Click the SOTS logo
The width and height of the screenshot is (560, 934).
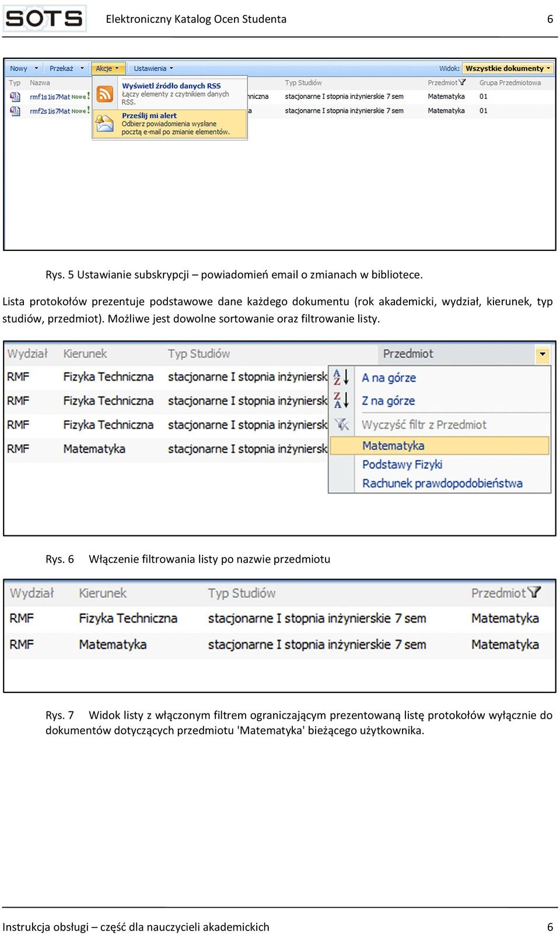44,18
